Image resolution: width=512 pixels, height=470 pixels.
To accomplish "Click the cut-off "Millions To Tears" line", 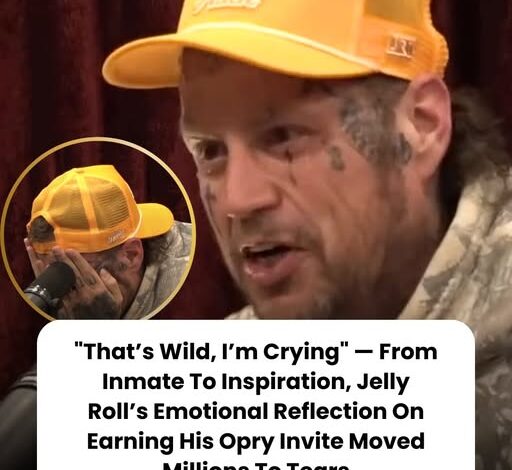I will tap(256, 465).
